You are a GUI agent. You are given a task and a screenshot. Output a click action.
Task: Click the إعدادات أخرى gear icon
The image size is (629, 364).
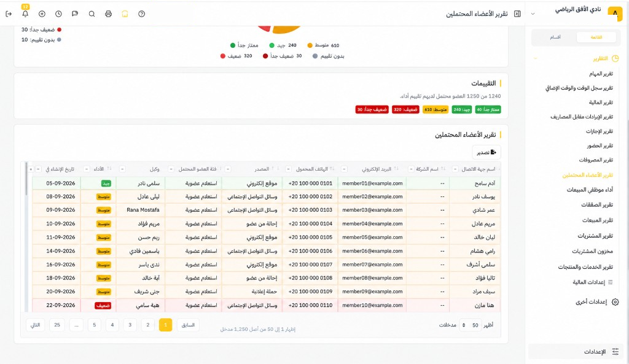tap(615, 302)
